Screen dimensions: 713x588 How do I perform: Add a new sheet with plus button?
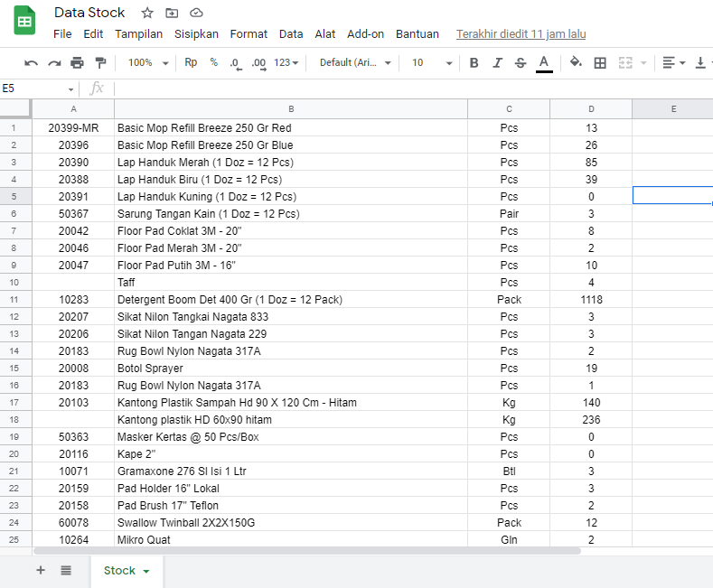(x=41, y=570)
